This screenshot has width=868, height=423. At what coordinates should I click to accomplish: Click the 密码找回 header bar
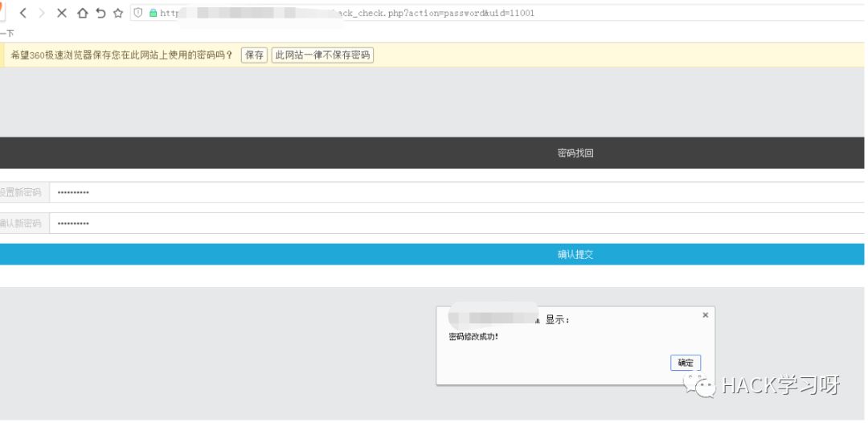[432, 154]
